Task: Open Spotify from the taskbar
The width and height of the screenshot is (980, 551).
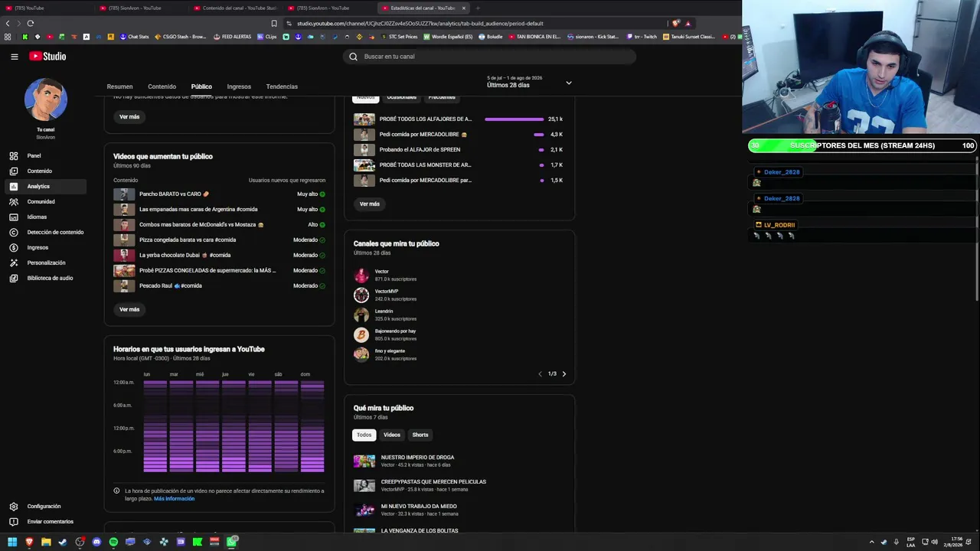Action: point(113,542)
